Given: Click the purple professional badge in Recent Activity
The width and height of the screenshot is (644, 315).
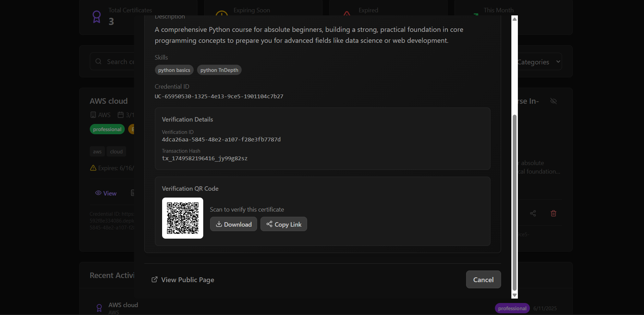Looking at the screenshot, I should pos(512,308).
